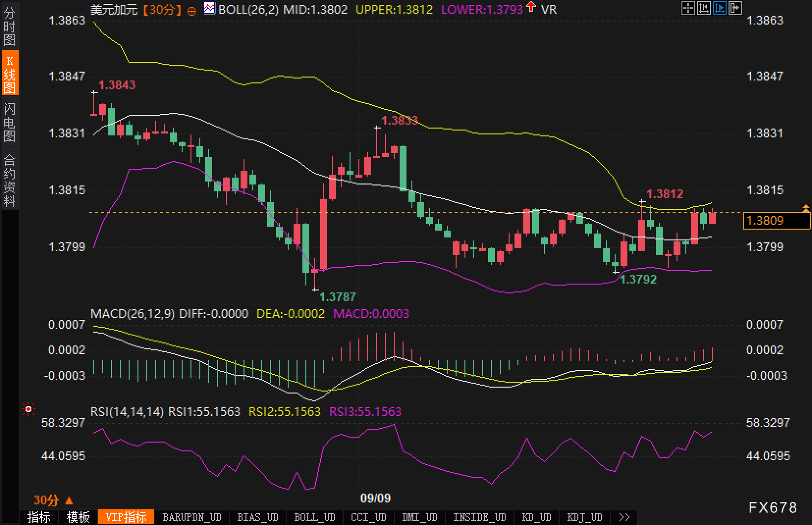812x525 pixels.
Task: Click the 指标 button in bottom bar
Action: 39,517
